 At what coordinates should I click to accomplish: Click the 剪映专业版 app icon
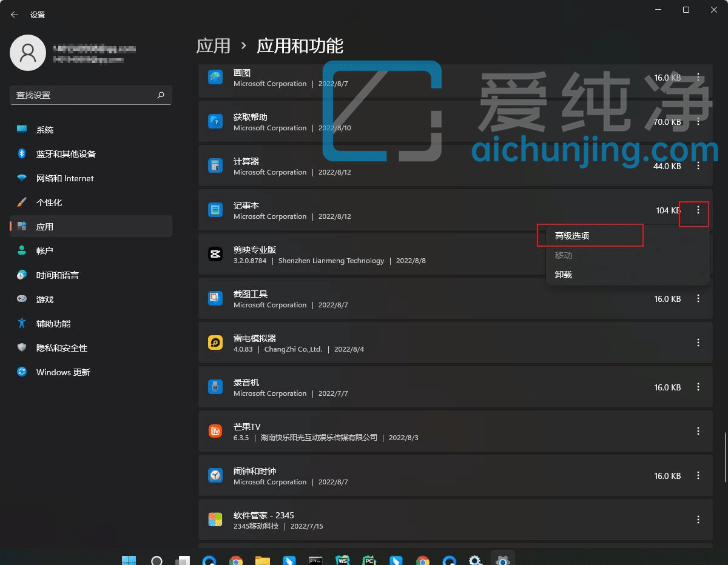click(215, 254)
